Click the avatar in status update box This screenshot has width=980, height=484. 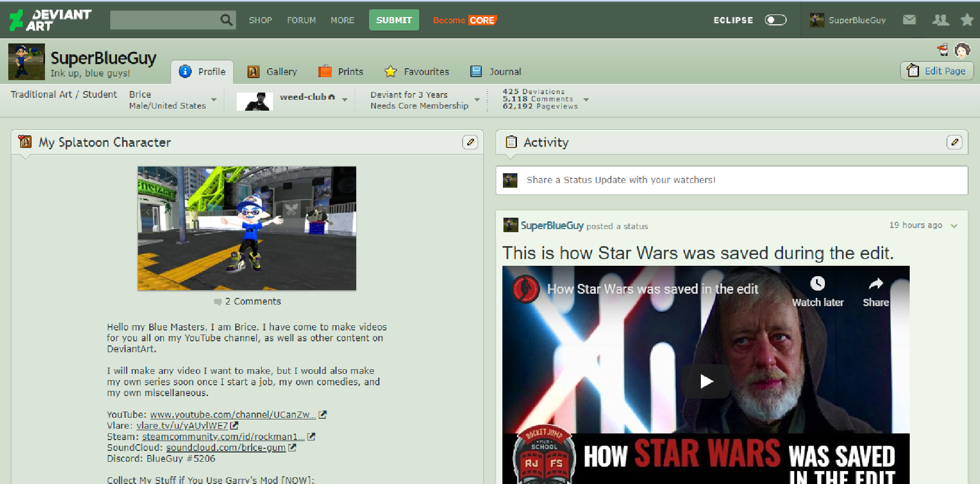point(510,180)
